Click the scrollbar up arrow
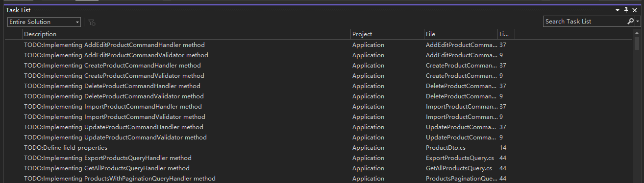The width and height of the screenshot is (644, 183). [637, 33]
